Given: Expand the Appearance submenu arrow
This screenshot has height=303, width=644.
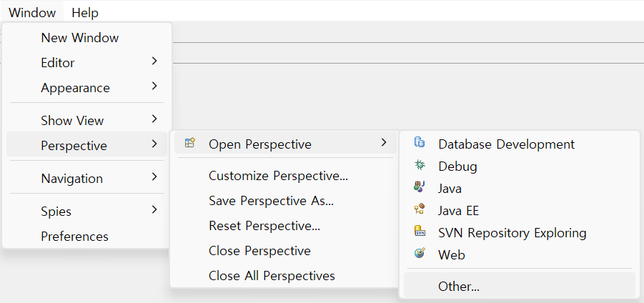Looking at the screenshot, I should [154, 87].
